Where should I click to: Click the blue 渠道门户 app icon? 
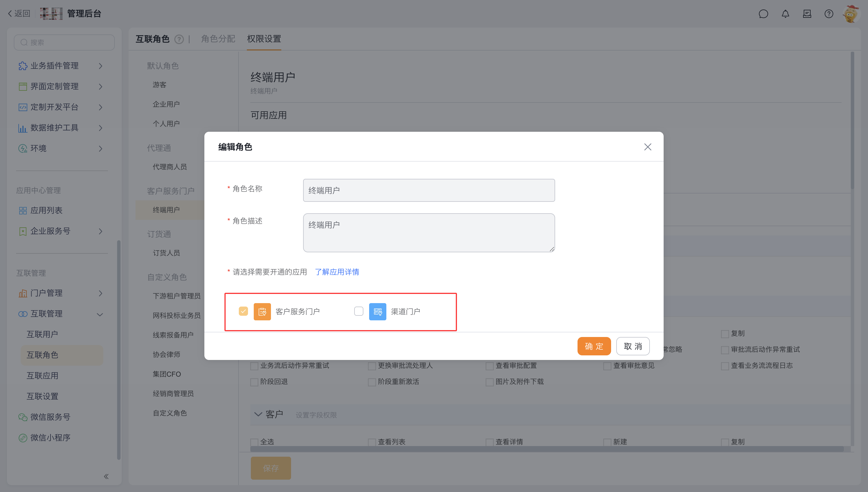coord(377,311)
